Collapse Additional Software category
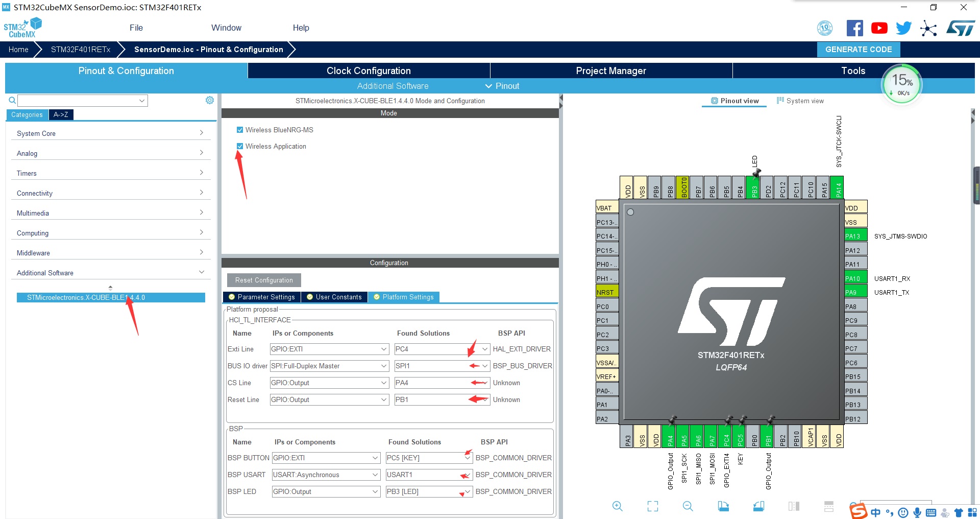The height and width of the screenshot is (519, 980). click(110, 273)
